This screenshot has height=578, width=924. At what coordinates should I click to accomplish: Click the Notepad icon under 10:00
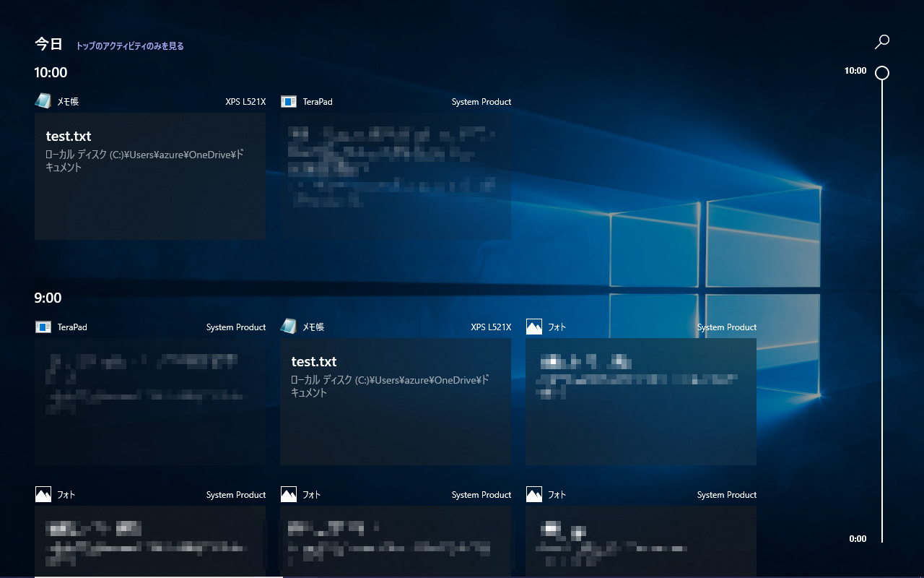(x=43, y=101)
